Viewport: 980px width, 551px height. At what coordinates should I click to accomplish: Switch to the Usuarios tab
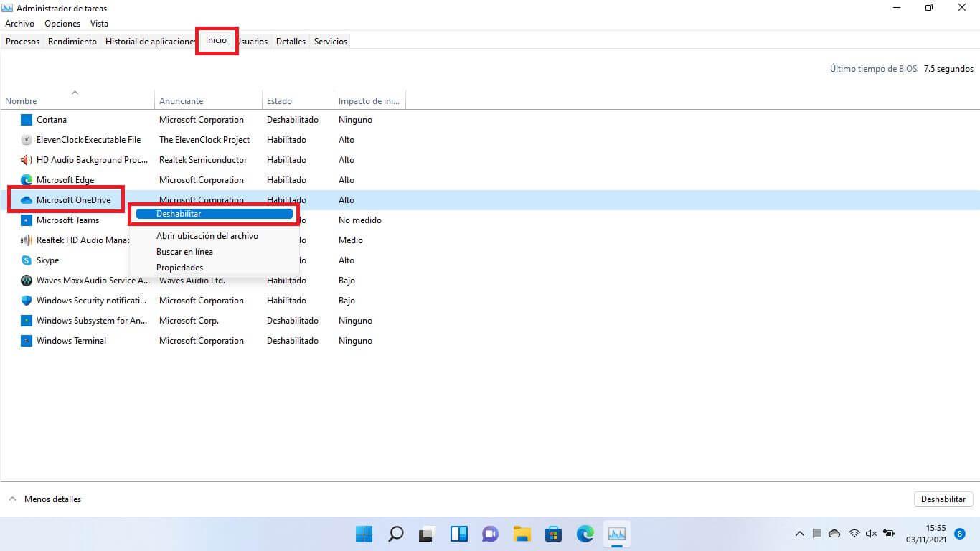click(x=253, y=42)
